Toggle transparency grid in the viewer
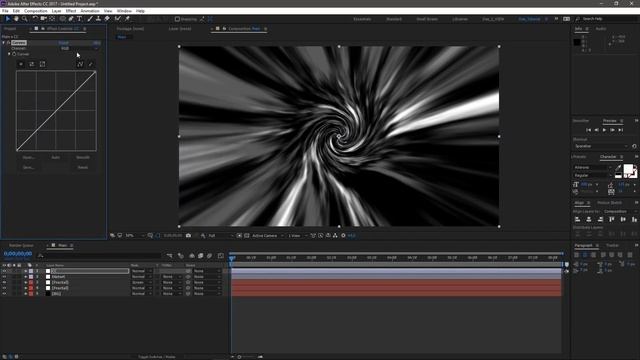 [x=247, y=236]
